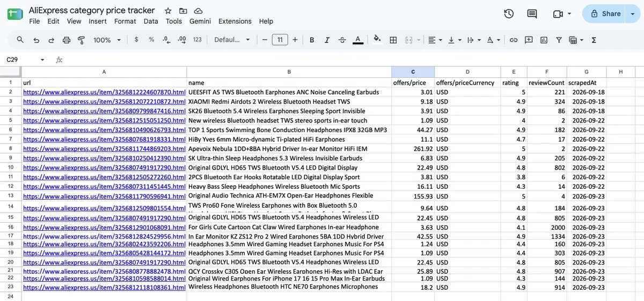Screen dimensions: 644x301
Task: Insert chart icon
Action: (x=544, y=40)
